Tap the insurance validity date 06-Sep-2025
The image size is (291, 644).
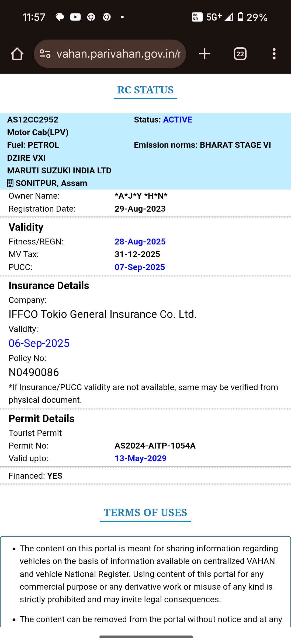[x=39, y=344]
